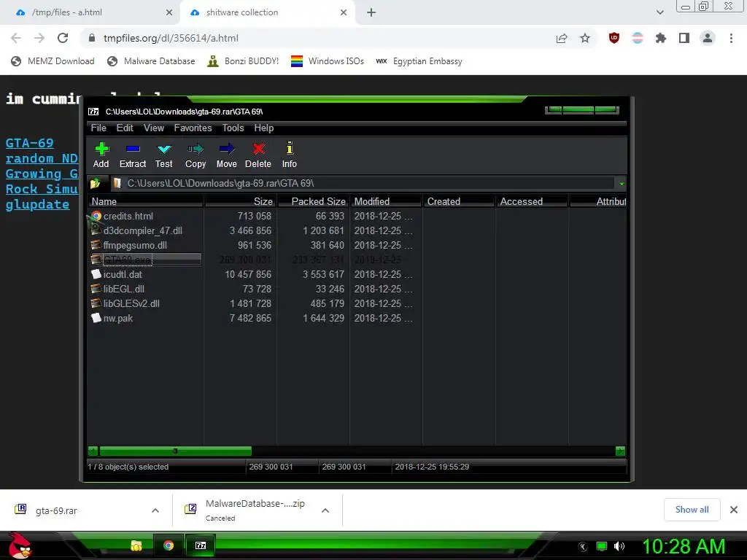The height and width of the screenshot is (560, 747).
Task: Click the striped extension icon beside uBlock
Action: pos(638,38)
